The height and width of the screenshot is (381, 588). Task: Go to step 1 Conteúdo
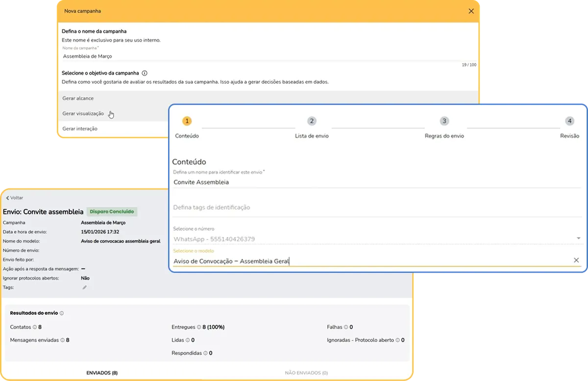pos(187,127)
